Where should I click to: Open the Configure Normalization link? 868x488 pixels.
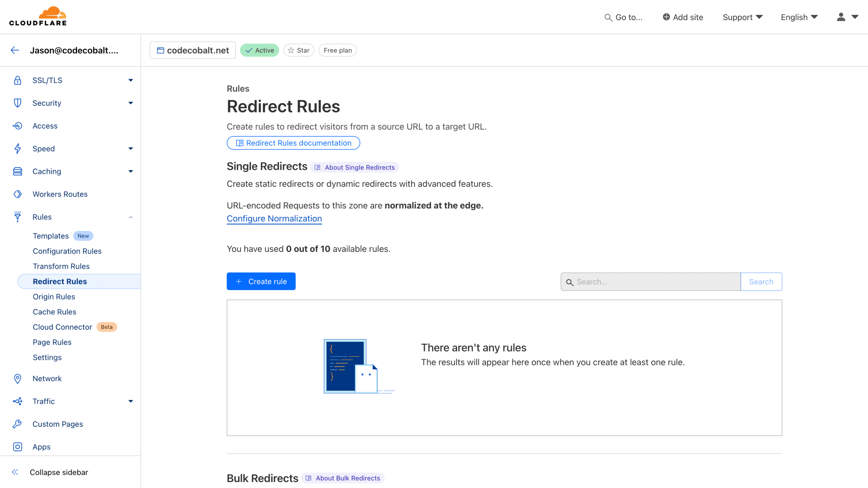274,218
